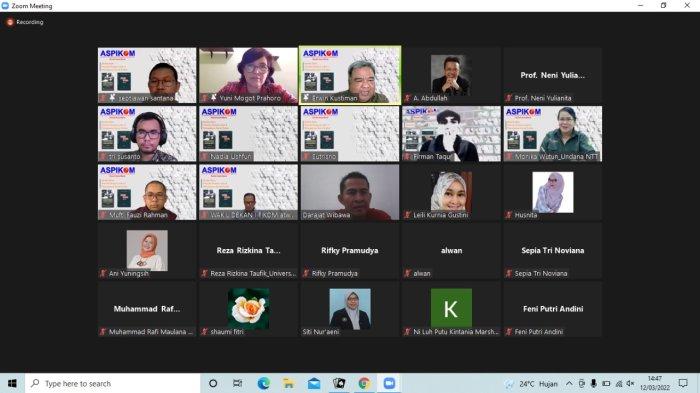This screenshot has height=393, width=700.
Task: Open the network status tray icon
Action: [619, 383]
